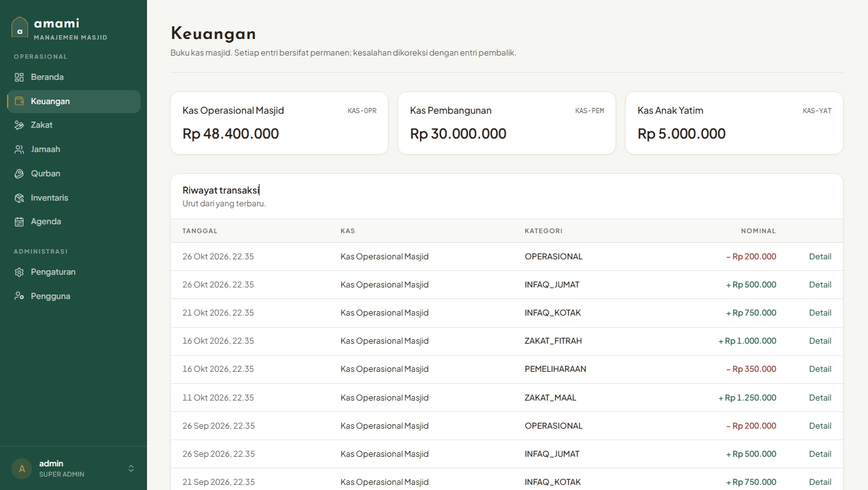The height and width of the screenshot is (490, 868).
Task: Click the amami arch logo icon
Action: pyautogui.click(x=20, y=27)
